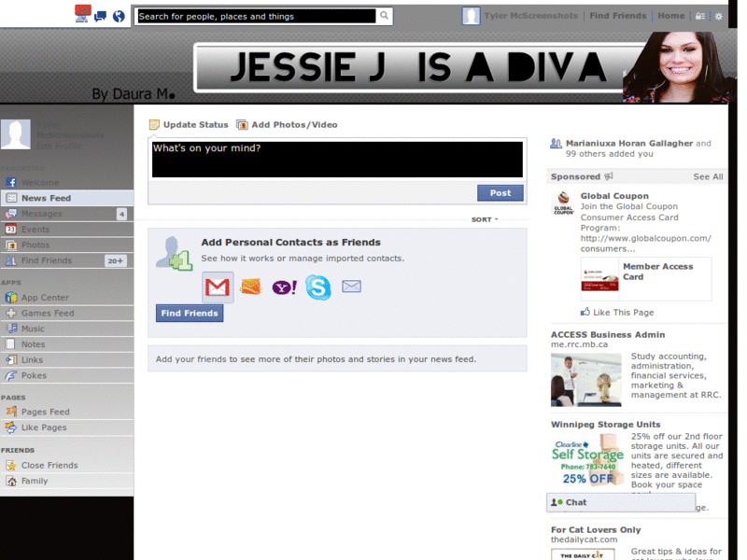Image resolution: width=747 pixels, height=560 pixels.
Task: Open the Chat bar
Action: click(621, 502)
